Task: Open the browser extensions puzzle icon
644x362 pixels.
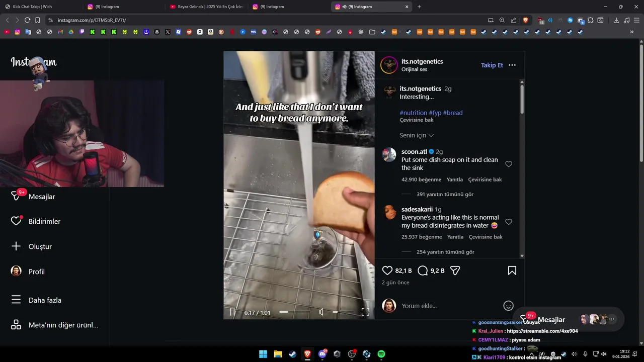Action: point(590,20)
